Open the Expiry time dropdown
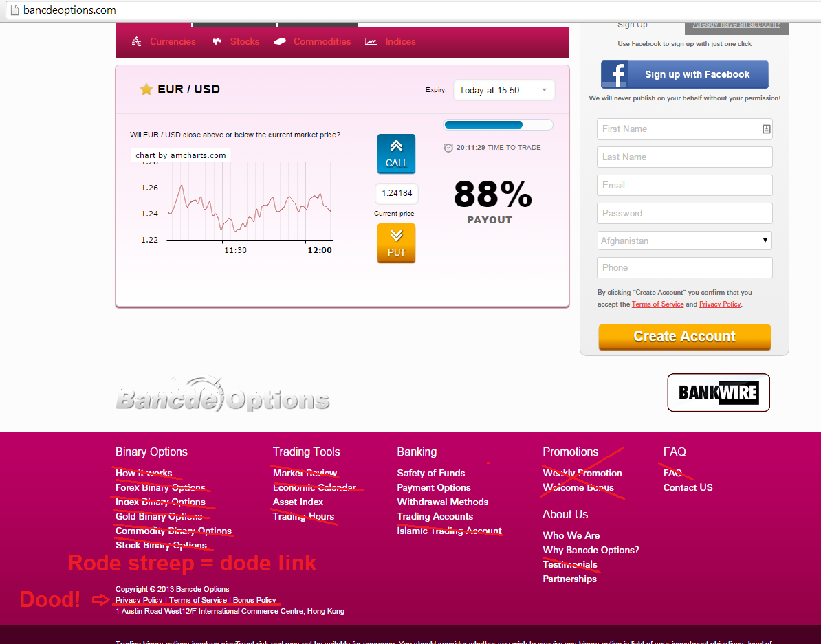The height and width of the screenshot is (644, 821). pyautogui.click(x=504, y=90)
